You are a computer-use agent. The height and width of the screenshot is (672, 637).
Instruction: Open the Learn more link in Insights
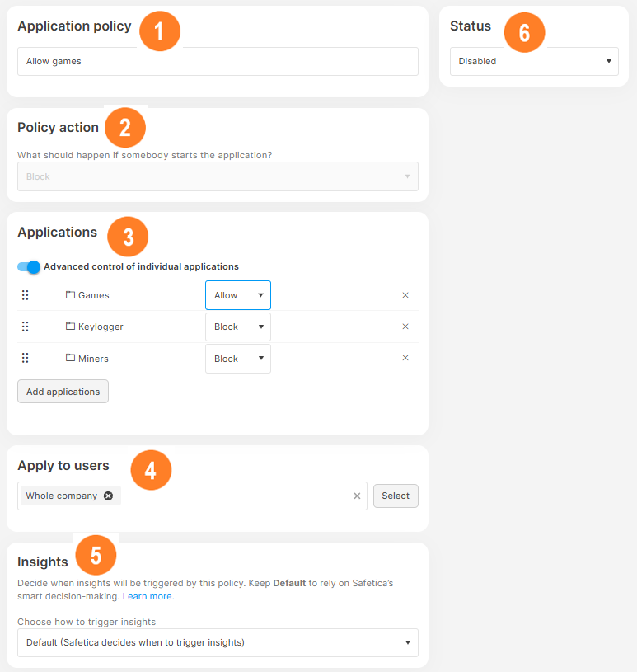pyautogui.click(x=148, y=595)
